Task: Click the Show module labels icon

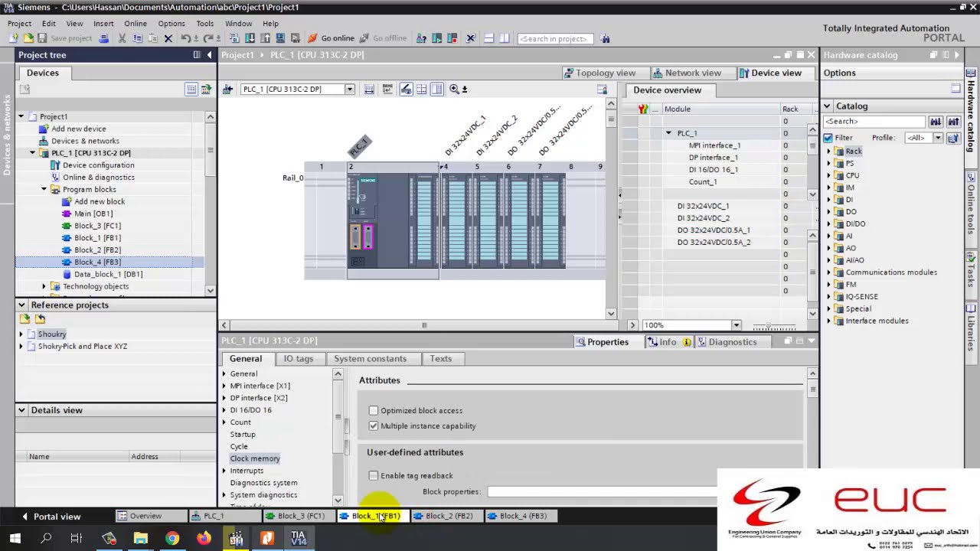Action: 387,90
